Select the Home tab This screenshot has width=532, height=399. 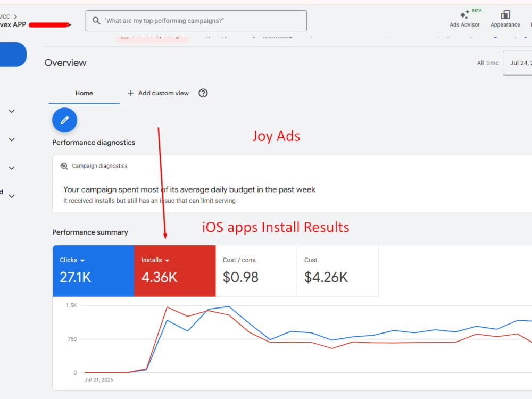84,93
